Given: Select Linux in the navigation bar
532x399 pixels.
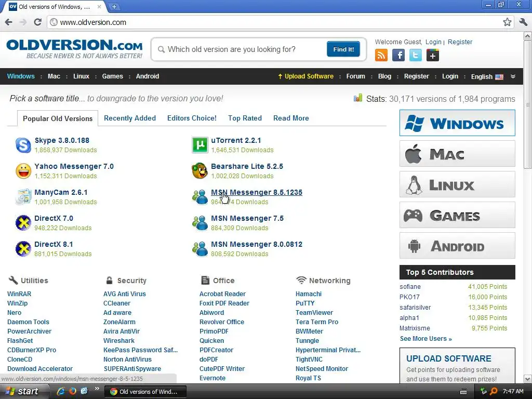Looking at the screenshot, I should coord(81,76).
